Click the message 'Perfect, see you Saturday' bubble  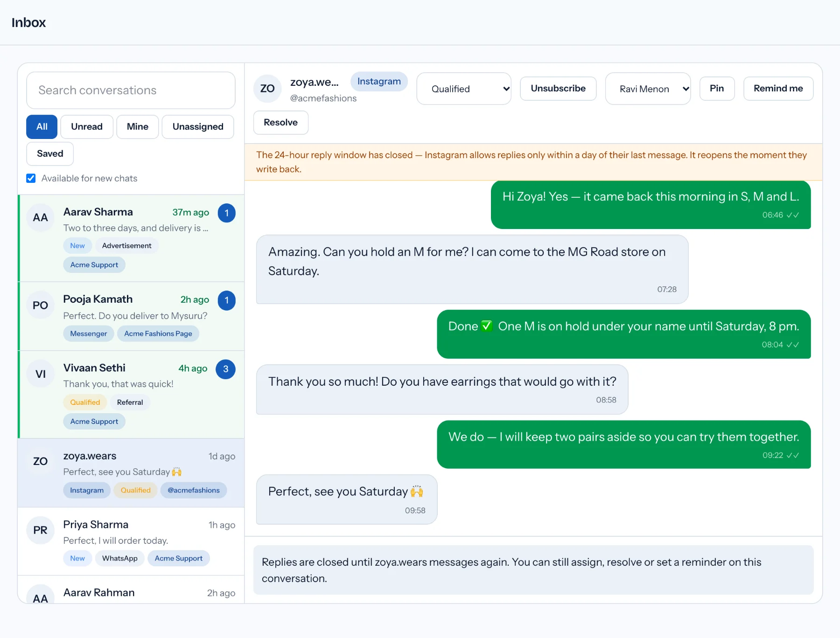(x=347, y=499)
